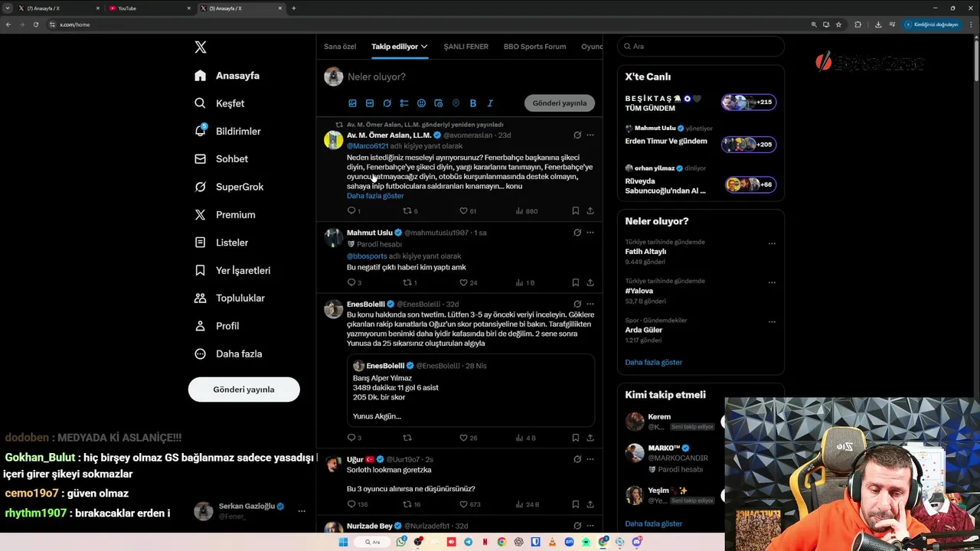Open Premium in sidebar
Viewport: 980px width, 551px height.
pyautogui.click(x=224, y=215)
